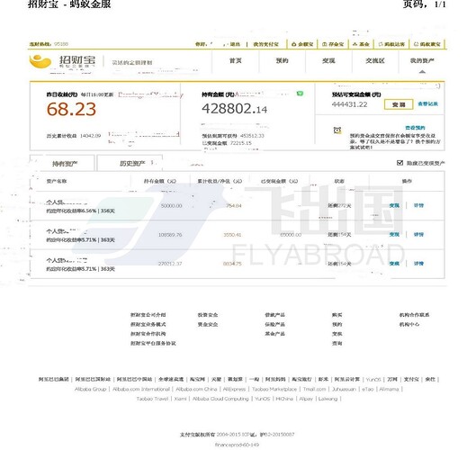Switch to the 持有资产 tab
Viewport: 476px width, 450px height.
pos(65,164)
